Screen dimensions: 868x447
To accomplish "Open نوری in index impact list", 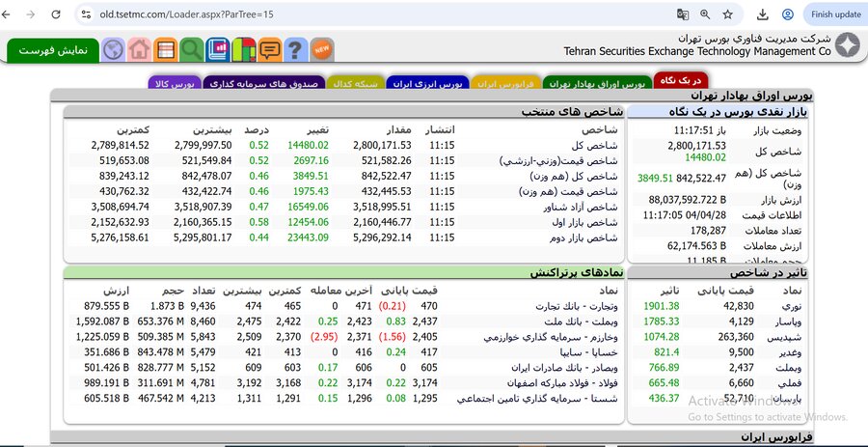I will [x=792, y=306].
